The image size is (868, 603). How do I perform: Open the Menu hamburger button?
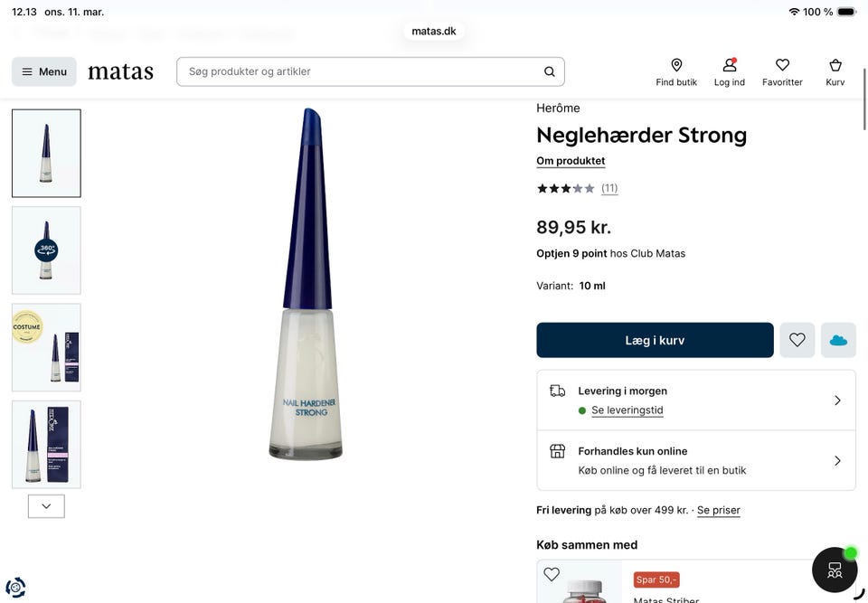[x=44, y=71]
